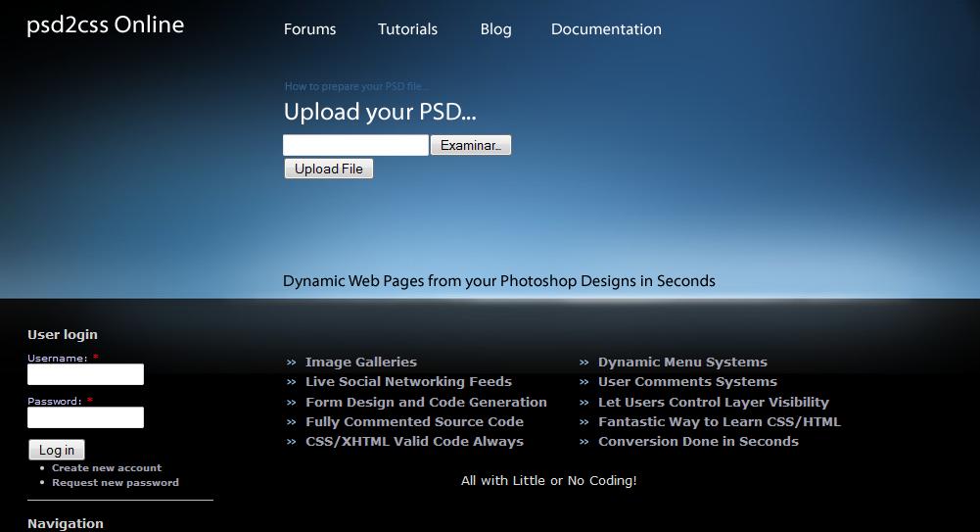
Task: Click the 'Upload your PSD...' heading
Action: 380,112
